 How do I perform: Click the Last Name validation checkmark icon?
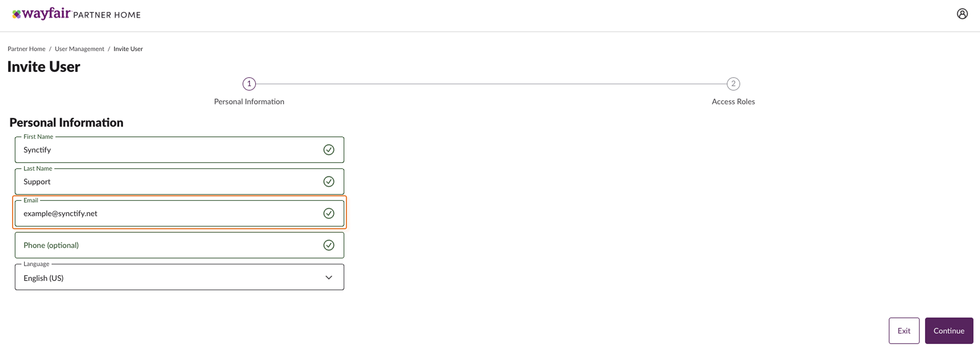329,182
